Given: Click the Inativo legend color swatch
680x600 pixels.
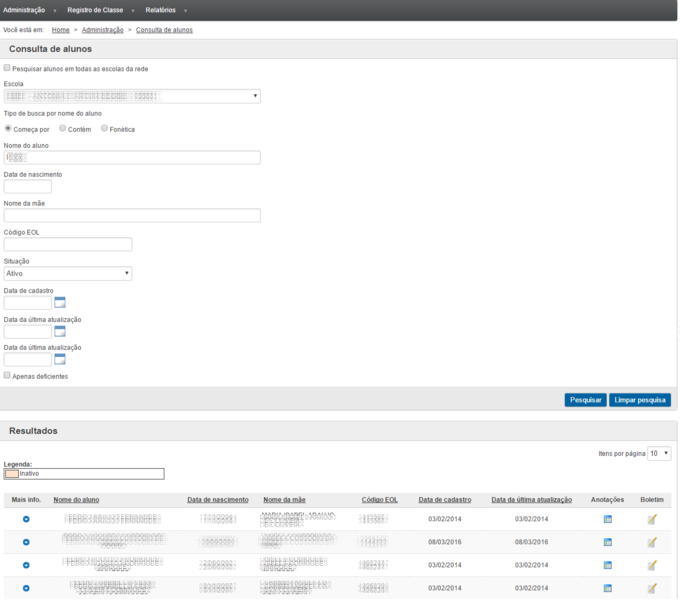Looking at the screenshot, I should click(x=12, y=474).
